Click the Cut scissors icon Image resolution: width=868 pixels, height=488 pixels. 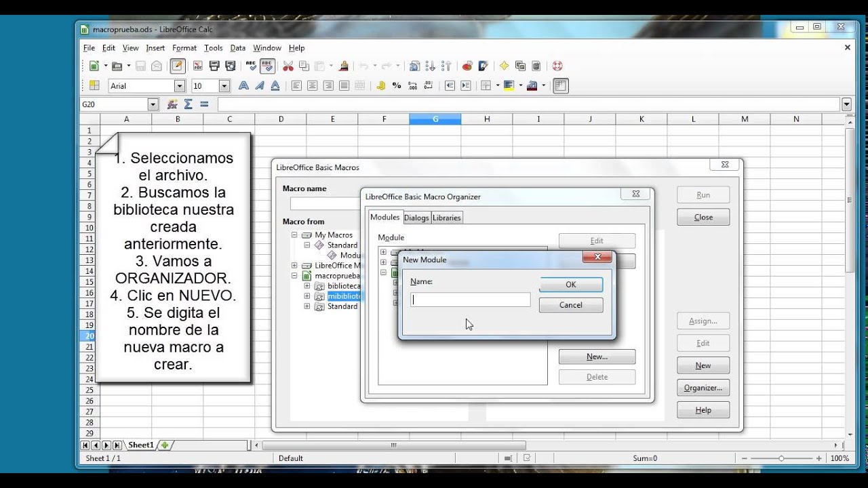click(x=288, y=66)
